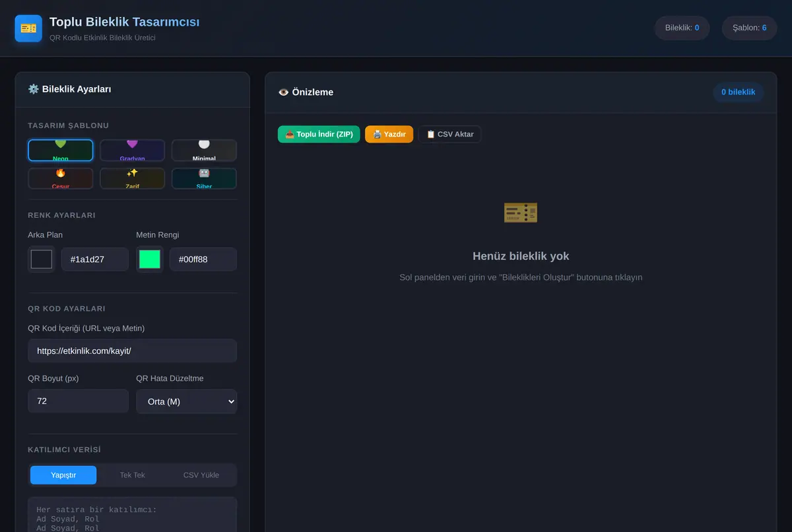This screenshot has height=532, width=792.
Task: Click the Yazdır print button
Action: point(389,134)
